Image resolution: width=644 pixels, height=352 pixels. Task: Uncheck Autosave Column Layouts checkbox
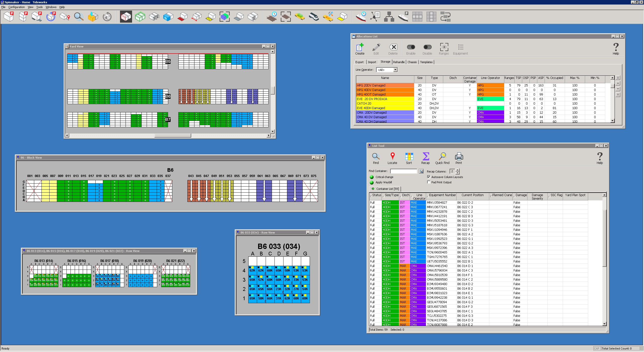click(429, 177)
